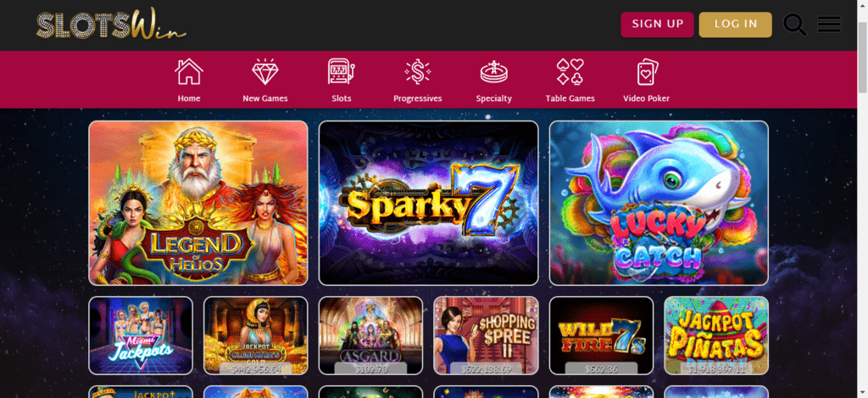Select the Slots machine icon
The image size is (868, 398).
coord(341,72)
